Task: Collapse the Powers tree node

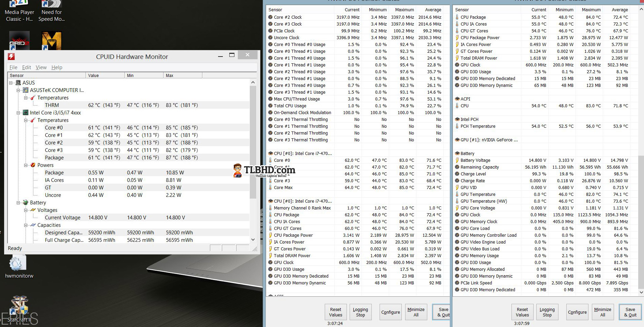Action: (26, 165)
